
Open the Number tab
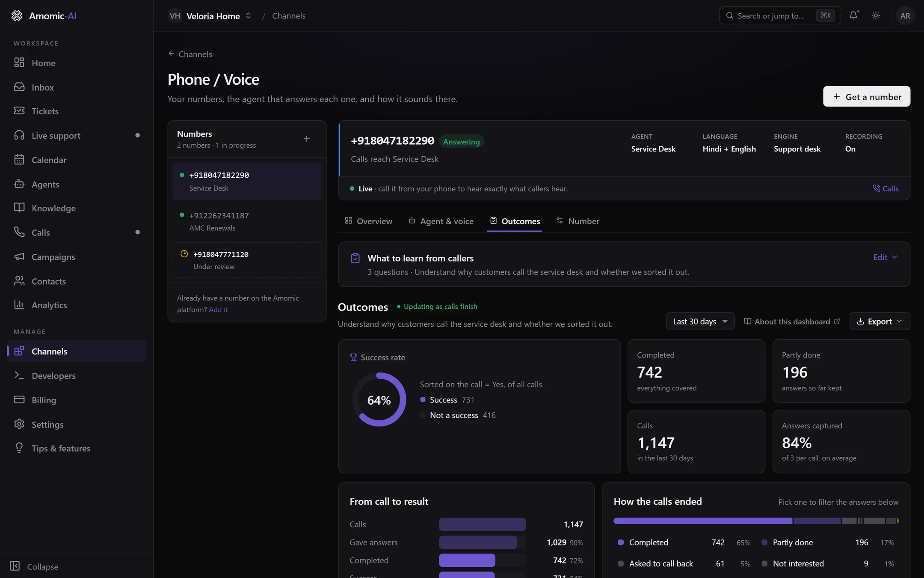tap(577, 221)
